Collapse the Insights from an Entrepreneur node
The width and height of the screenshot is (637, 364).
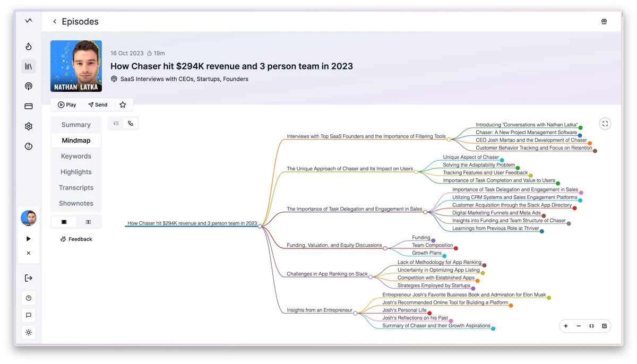[355, 313]
